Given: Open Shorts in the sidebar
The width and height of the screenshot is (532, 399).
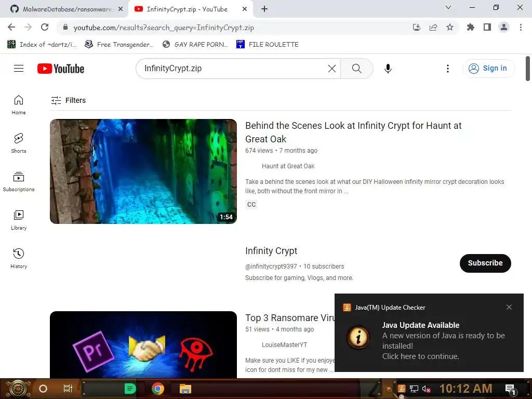Looking at the screenshot, I should [x=19, y=143].
